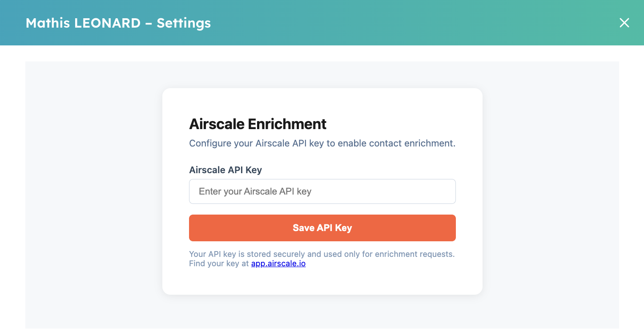Image resolution: width=644 pixels, height=333 pixels.
Task: Follow the underlined app.airscale.io hyperlink
Action: pos(278,263)
